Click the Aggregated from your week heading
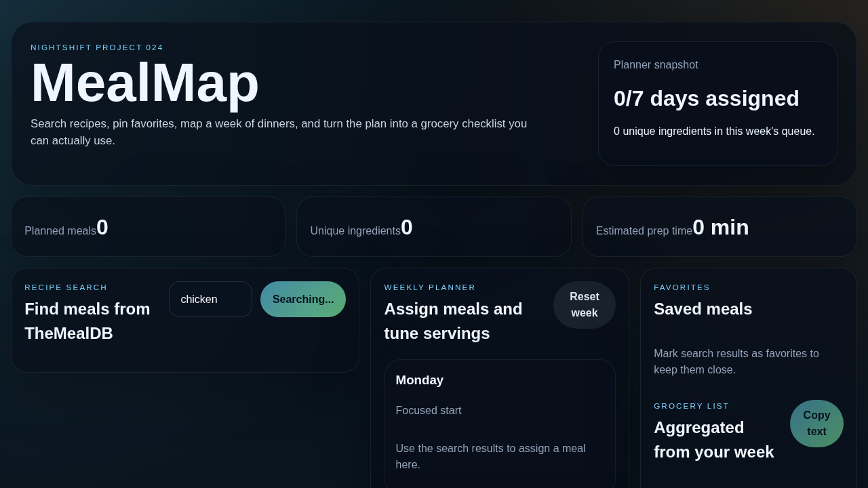This screenshot has height=488, width=868. coord(713,439)
